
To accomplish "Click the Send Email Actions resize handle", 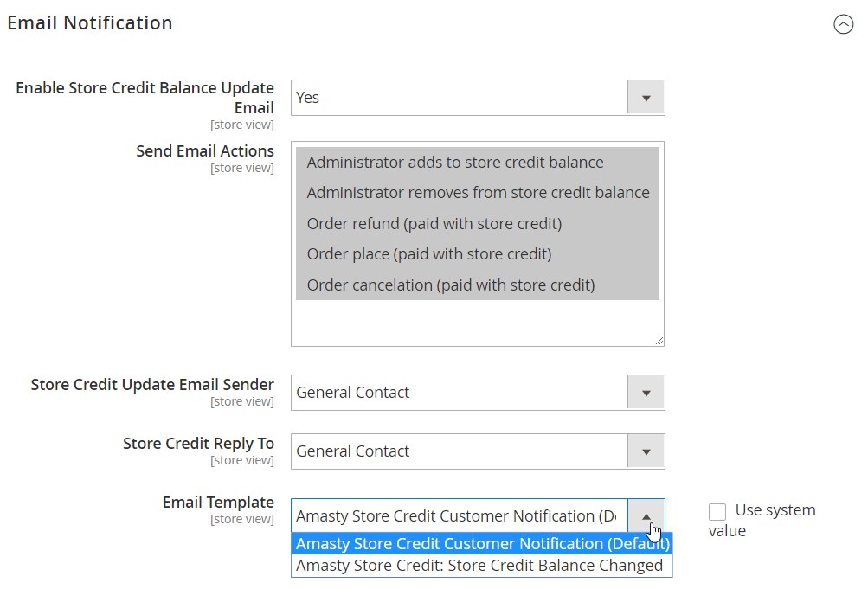I will (659, 341).
